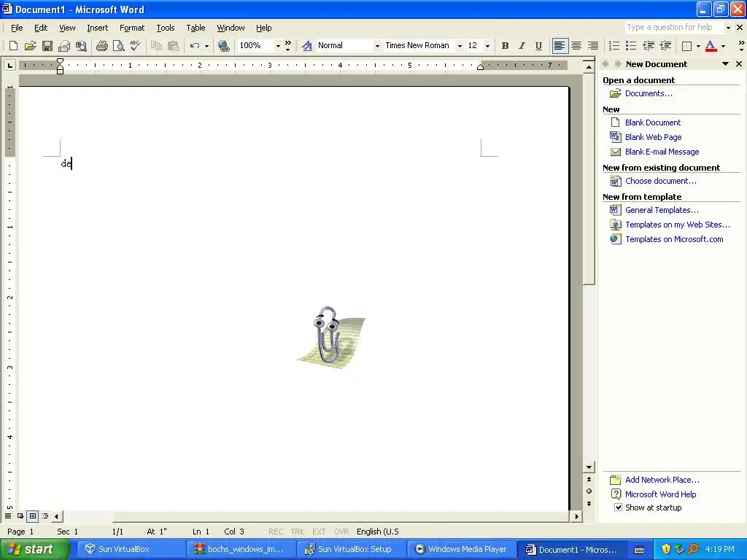Screen dimensions: 747x560
Task: Open the Insert menu
Action: tap(97, 28)
